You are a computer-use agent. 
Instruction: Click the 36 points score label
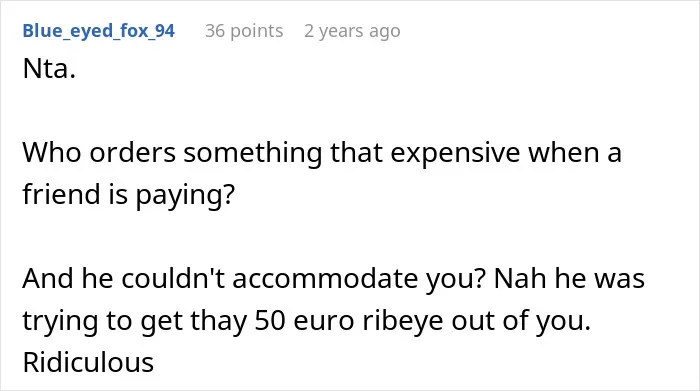pyautogui.click(x=244, y=31)
